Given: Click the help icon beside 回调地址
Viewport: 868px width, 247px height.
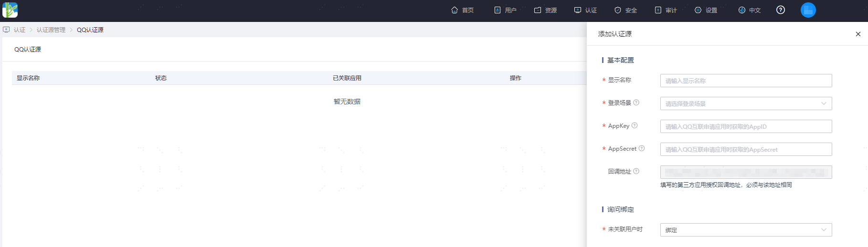Looking at the screenshot, I should pos(636,171).
